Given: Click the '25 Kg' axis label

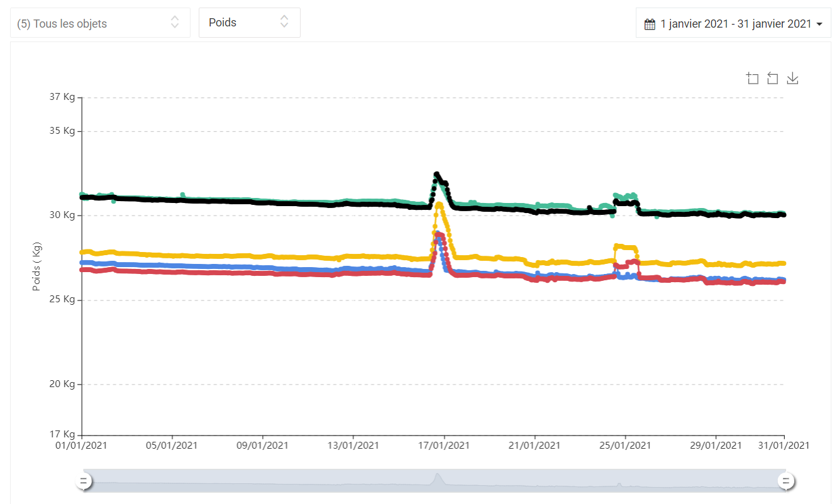Looking at the screenshot, I should point(62,299).
